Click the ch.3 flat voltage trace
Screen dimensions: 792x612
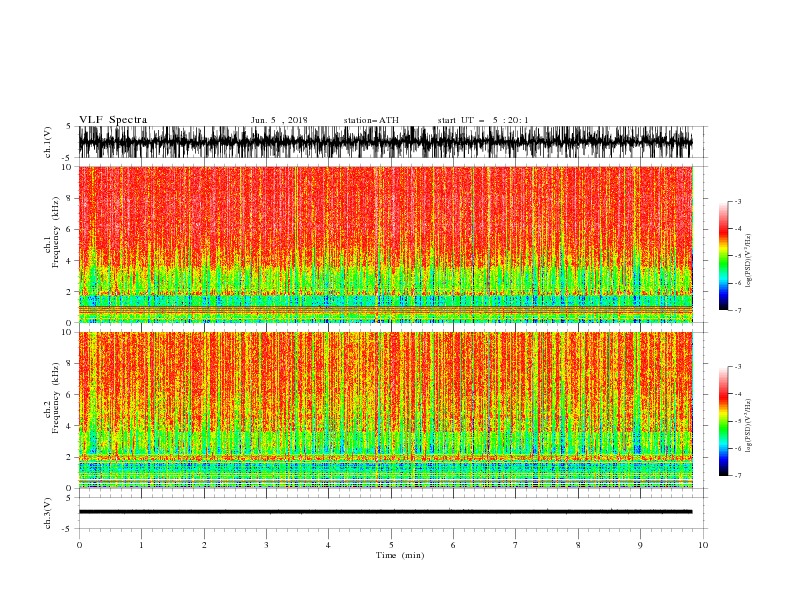click(x=385, y=512)
